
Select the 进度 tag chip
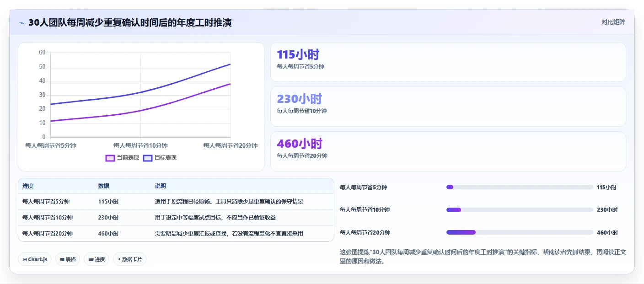click(x=97, y=259)
